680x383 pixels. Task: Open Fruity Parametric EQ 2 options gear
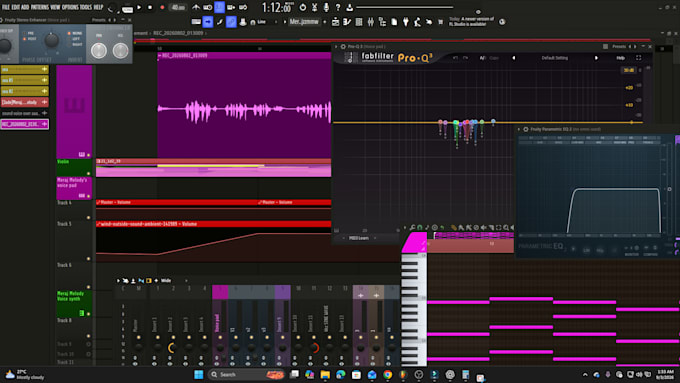[526, 129]
